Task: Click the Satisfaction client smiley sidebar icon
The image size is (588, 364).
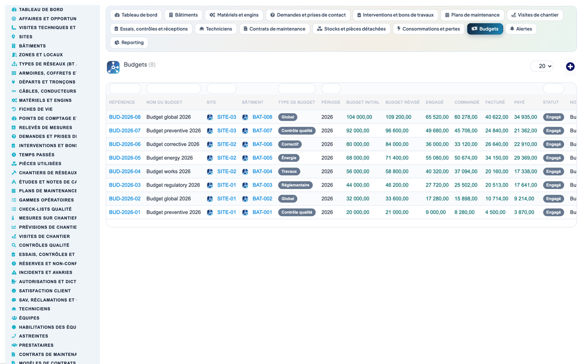Action: point(14,291)
